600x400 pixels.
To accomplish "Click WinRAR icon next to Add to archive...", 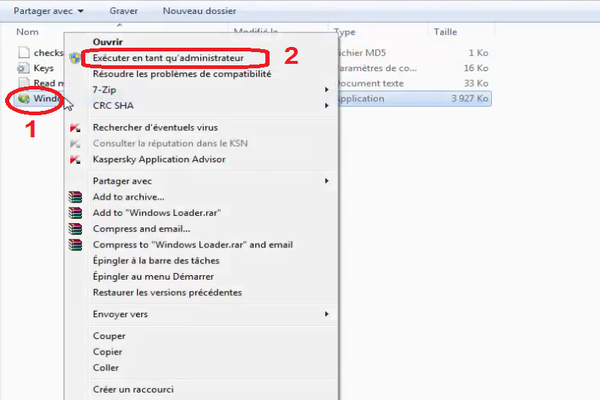I will (75, 197).
